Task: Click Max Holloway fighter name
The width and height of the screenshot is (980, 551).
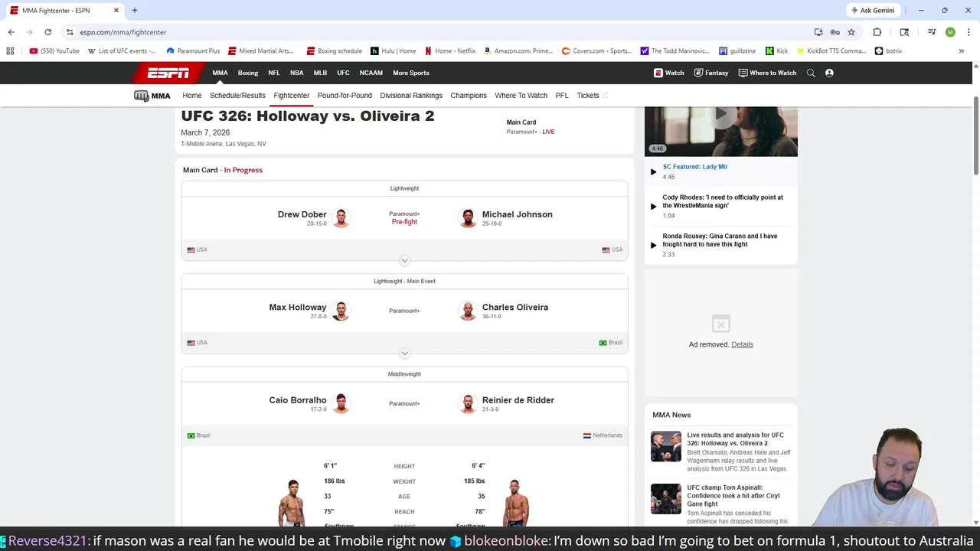Action: pyautogui.click(x=298, y=307)
